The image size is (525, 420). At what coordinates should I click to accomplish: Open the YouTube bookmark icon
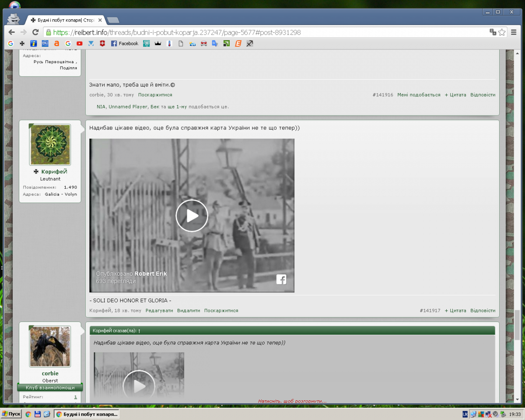tap(79, 43)
